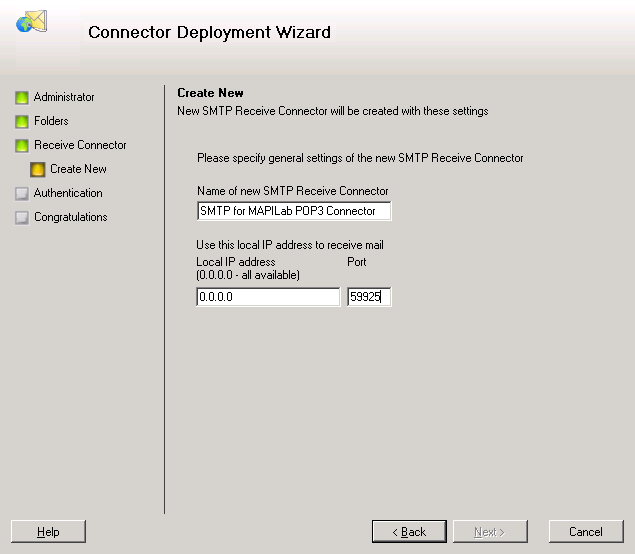Go back with the Back button
The image size is (635, 554).
pos(409,531)
